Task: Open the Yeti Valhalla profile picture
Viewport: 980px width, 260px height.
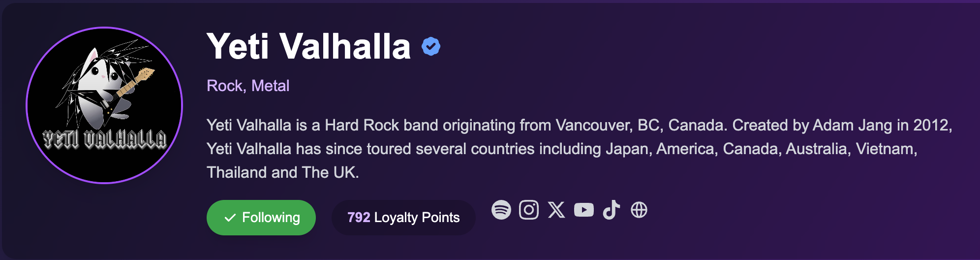Action: click(104, 105)
